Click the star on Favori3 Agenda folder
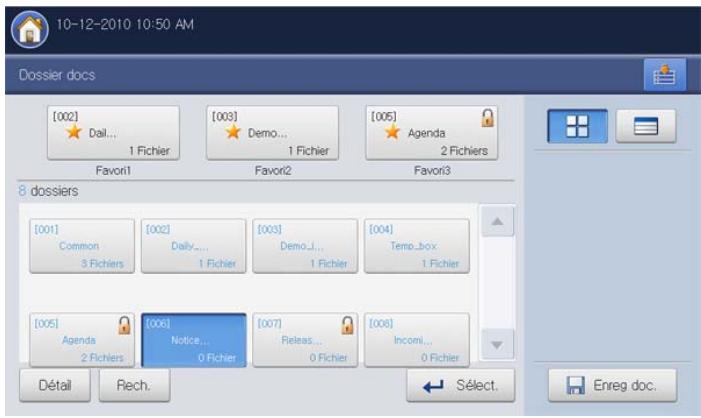 [x=392, y=132]
